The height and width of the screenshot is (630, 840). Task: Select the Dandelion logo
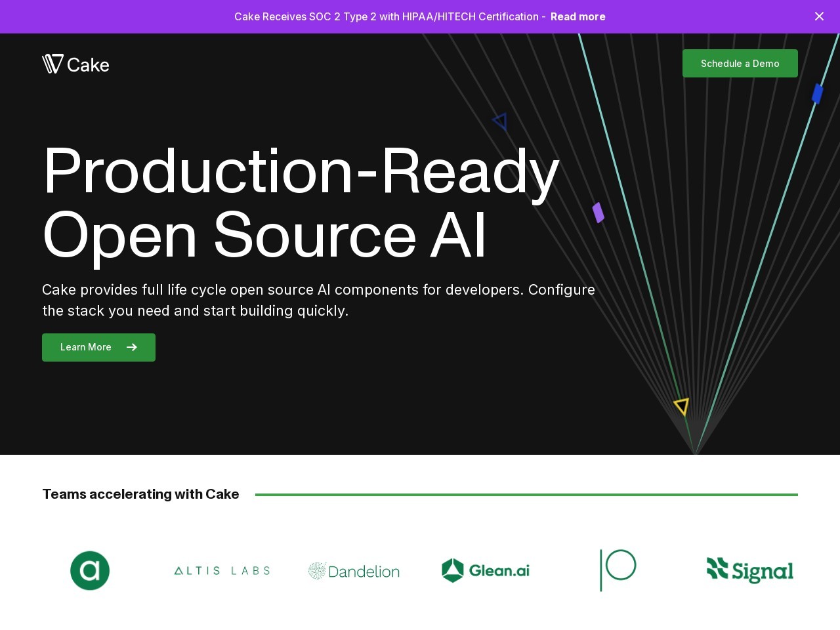coord(354,571)
